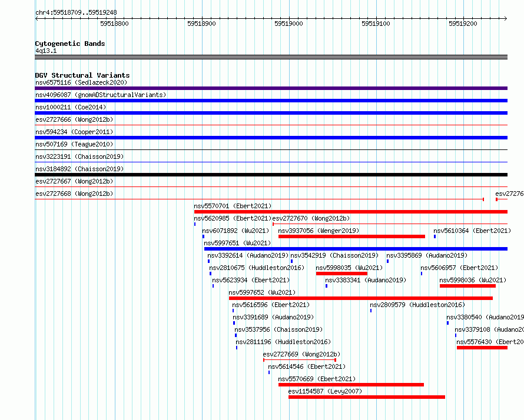Open nsv5998035 (Wu2021) label
Screen dimensions: 524x420
[349, 268]
